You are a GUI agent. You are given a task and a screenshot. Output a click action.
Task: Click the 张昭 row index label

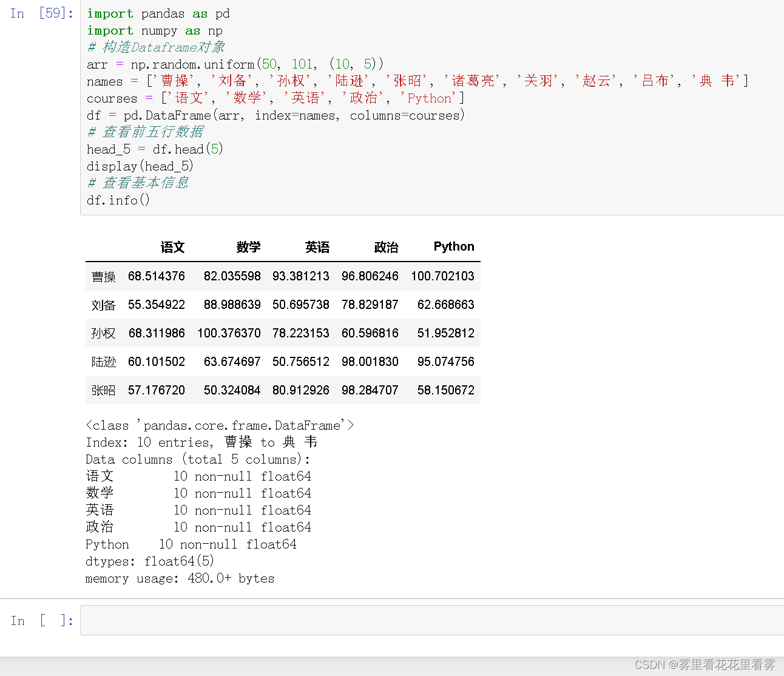[x=103, y=390]
